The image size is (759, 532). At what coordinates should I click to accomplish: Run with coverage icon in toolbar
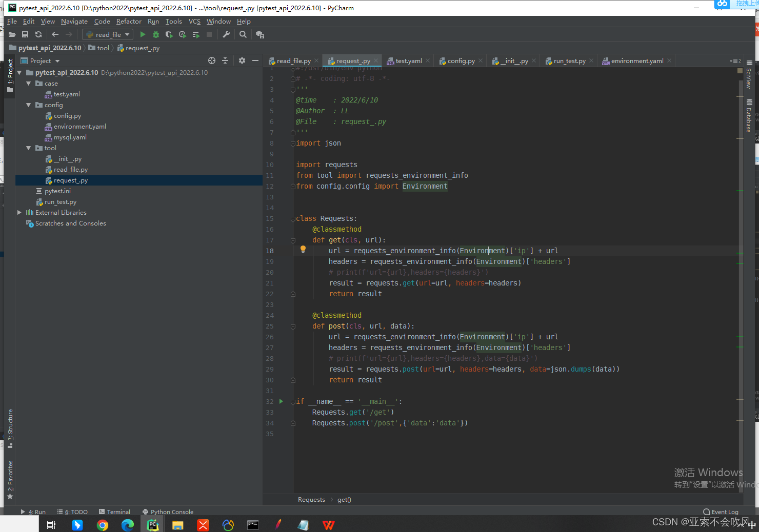tap(169, 34)
